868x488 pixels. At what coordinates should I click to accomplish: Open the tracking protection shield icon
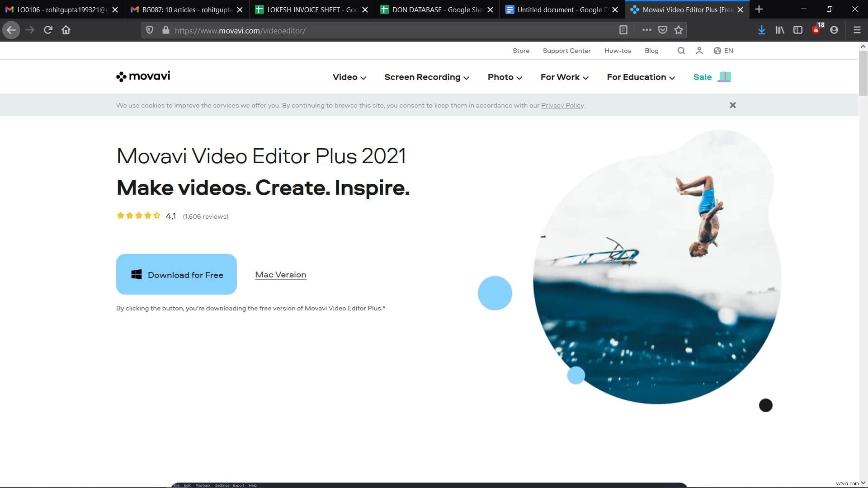[x=150, y=30]
